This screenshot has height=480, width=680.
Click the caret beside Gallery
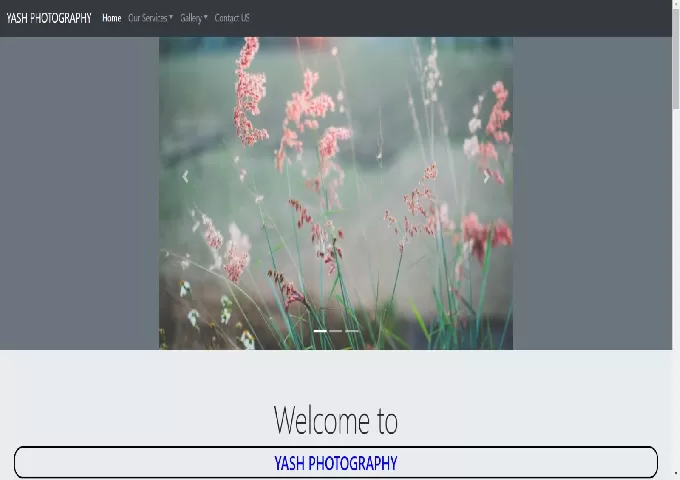(x=206, y=18)
